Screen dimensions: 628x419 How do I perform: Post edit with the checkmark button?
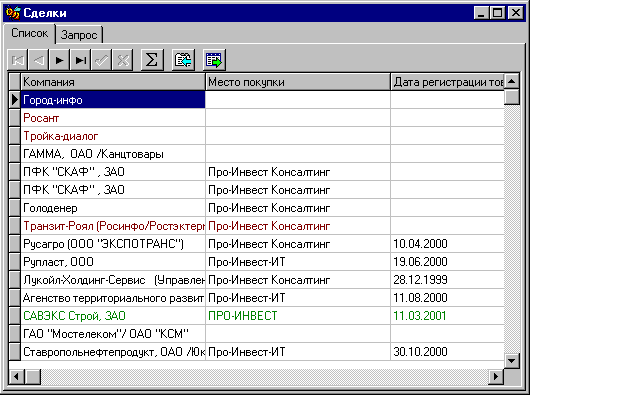[101, 60]
